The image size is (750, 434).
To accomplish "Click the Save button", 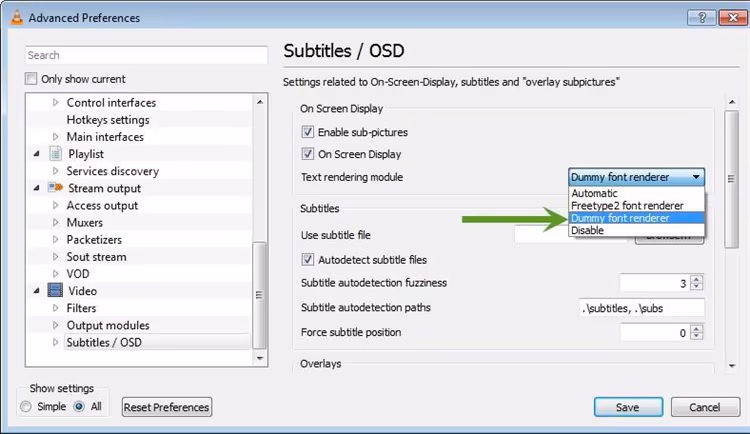I will pos(628,407).
